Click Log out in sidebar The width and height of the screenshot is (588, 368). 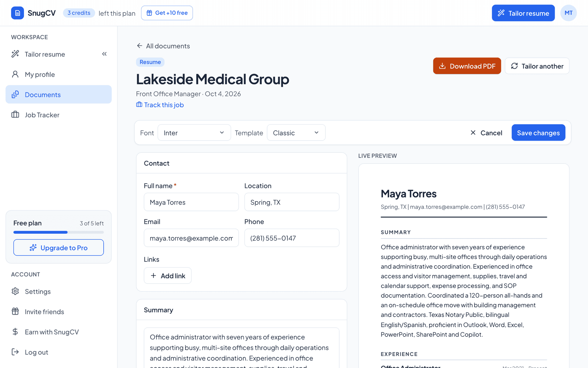58,352
